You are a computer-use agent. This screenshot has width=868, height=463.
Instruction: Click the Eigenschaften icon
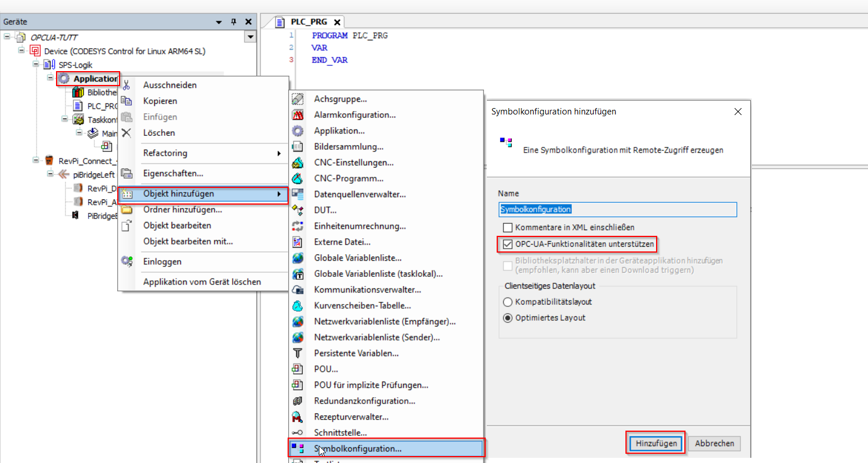tap(127, 173)
